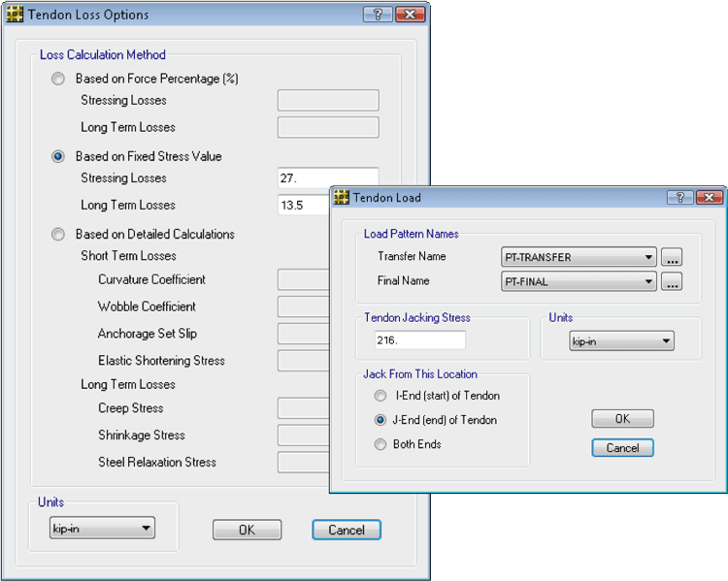Select Based on Detailed Calculations option

[x=58, y=234]
